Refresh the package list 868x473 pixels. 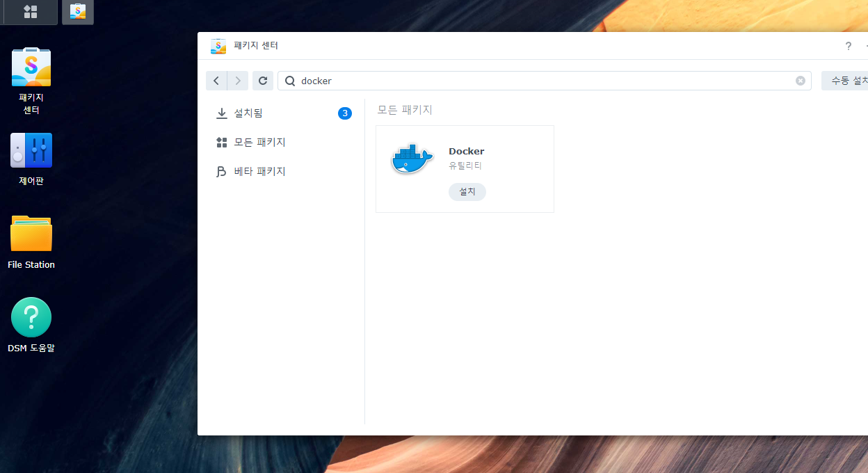click(x=263, y=81)
